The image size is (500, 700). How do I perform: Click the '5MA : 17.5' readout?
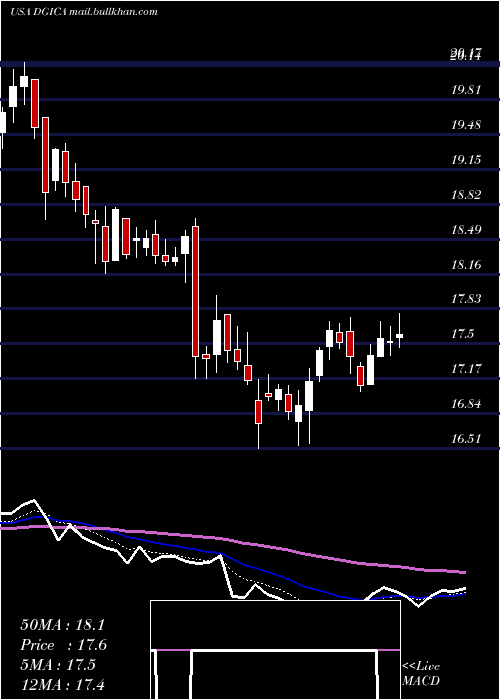(58, 665)
